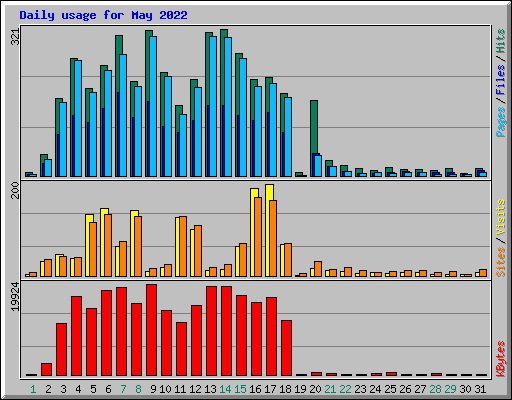512x400 pixels.
Task: Click the cyan pages bar for day 18
Action: pyautogui.click(x=288, y=137)
